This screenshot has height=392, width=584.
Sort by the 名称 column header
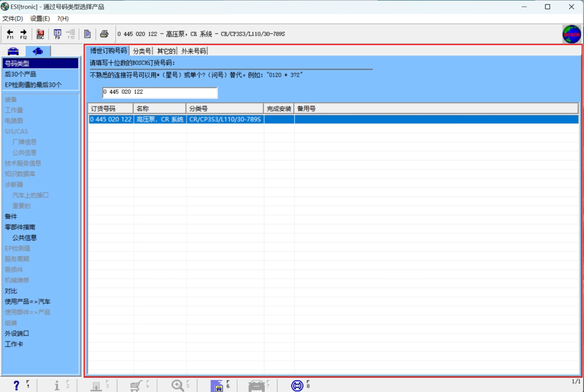pos(160,108)
